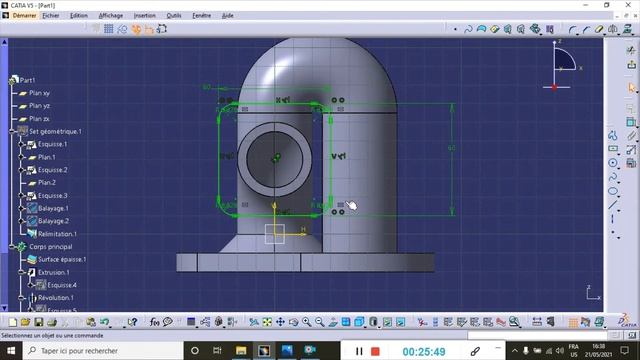Expand the Esquisse.2 tree node

21,170
